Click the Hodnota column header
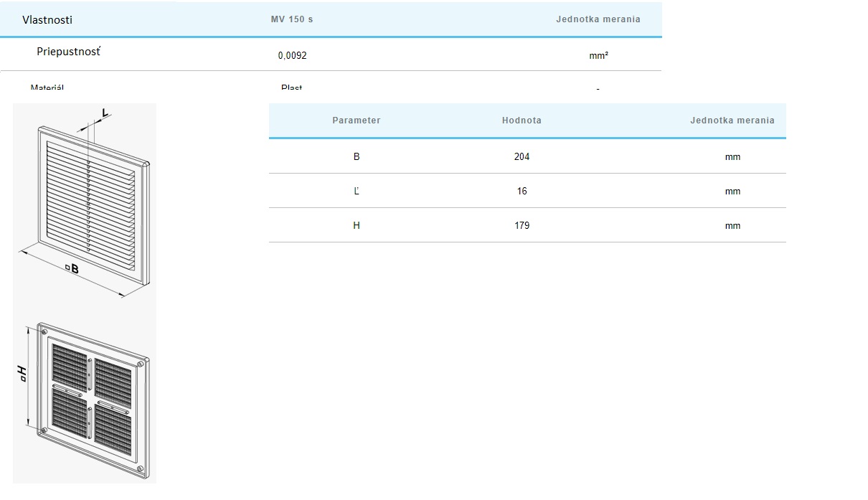 pos(522,121)
